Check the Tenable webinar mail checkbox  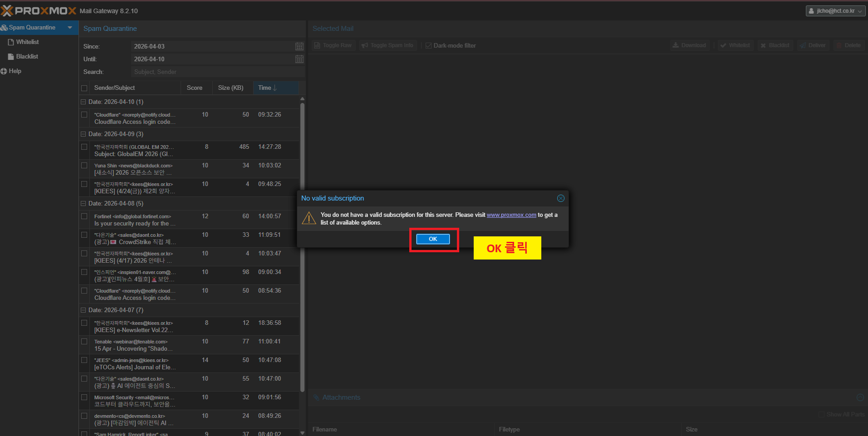click(x=84, y=342)
